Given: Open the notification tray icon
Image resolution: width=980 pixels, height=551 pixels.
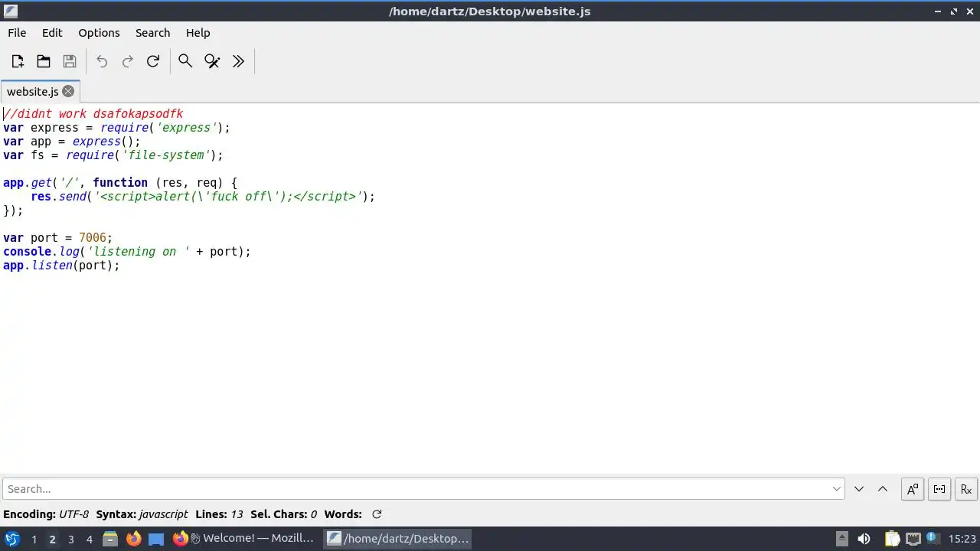Looking at the screenshot, I should [933, 539].
